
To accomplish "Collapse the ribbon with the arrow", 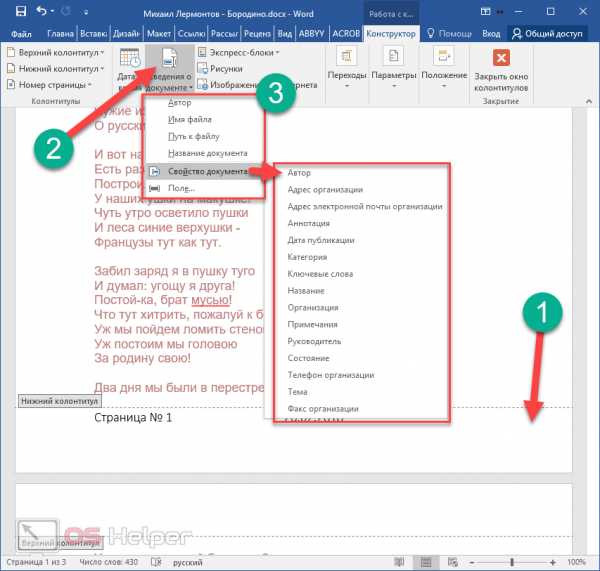I will pos(589,101).
